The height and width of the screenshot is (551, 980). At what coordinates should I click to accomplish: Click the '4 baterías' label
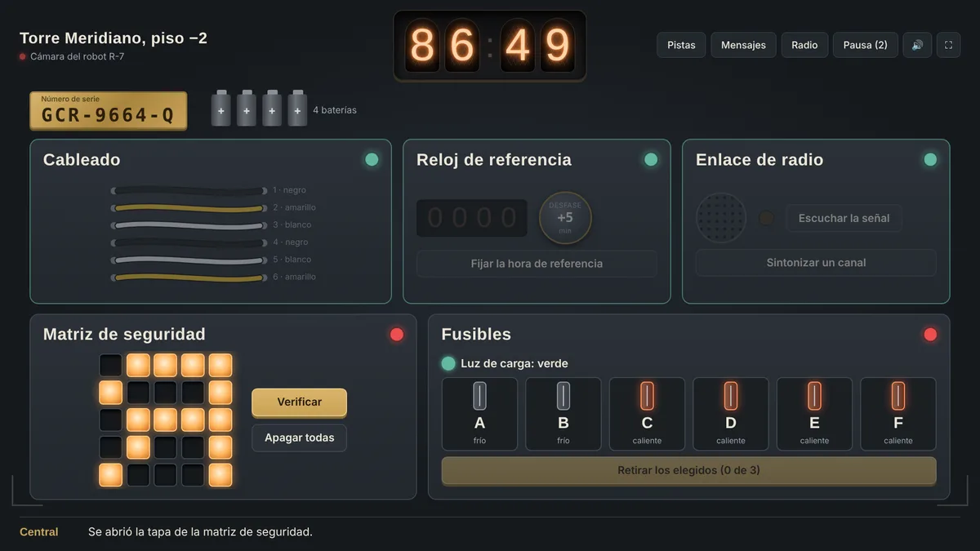point(335,110)
